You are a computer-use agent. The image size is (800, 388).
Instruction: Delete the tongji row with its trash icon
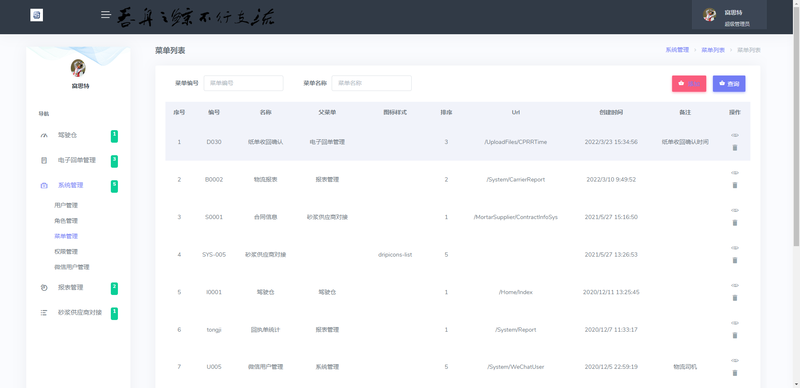click(x=735, y=335)
